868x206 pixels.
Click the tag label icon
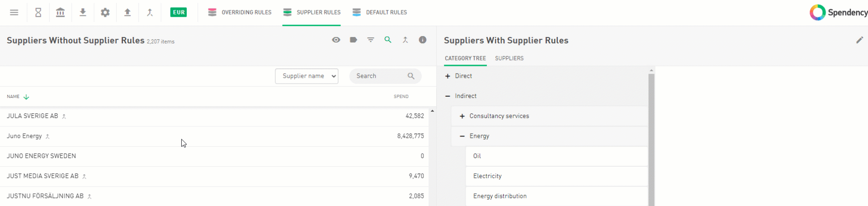click(x=354, y=40)
